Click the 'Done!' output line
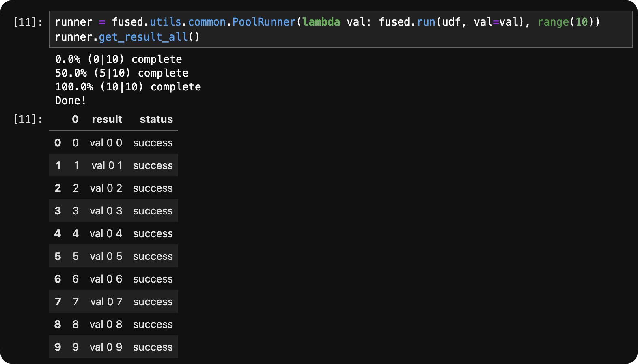 click(71, 101)
